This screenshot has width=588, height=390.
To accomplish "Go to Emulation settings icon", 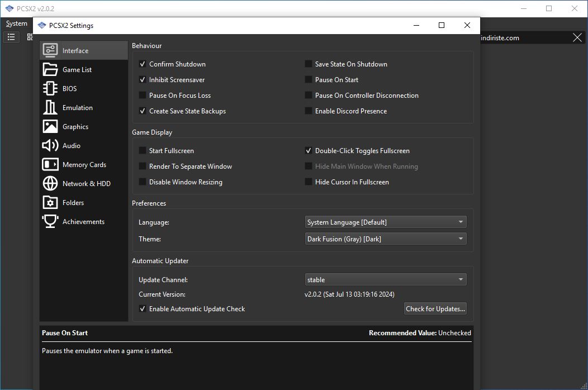I will pyautogui.click(x=50, y=108).
